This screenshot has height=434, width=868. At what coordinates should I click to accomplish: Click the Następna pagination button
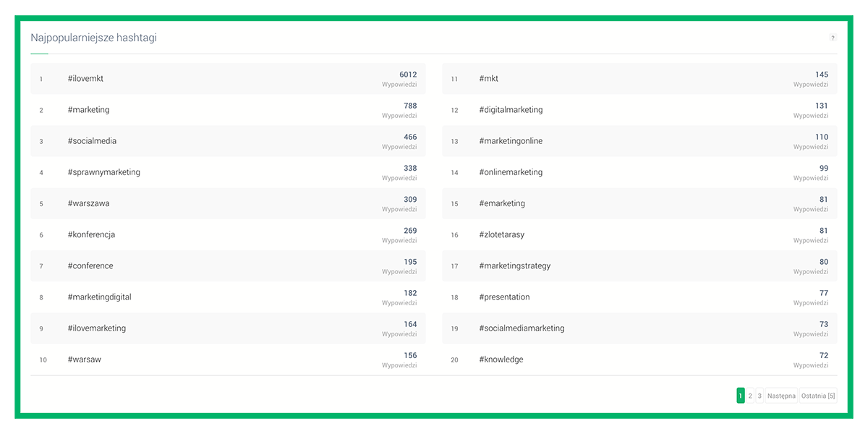pyautogui.click(x=782, y=396)
